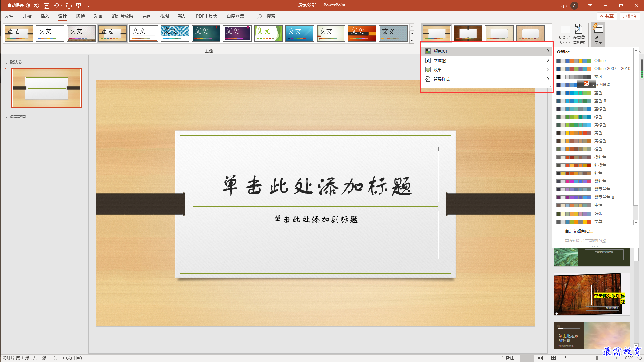644x362 pixels.
Task: Open ribbon display options icon
Action: (x=590, y=5)
